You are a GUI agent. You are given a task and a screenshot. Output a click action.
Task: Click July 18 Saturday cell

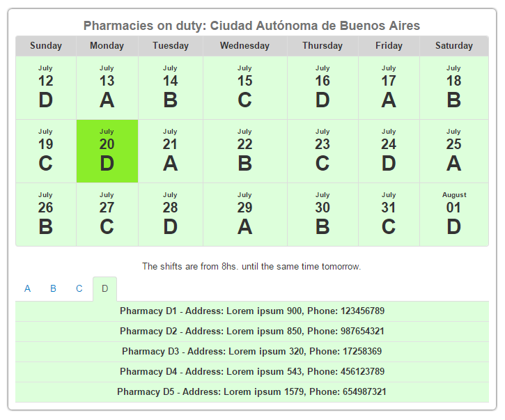(x=453, y=88)
